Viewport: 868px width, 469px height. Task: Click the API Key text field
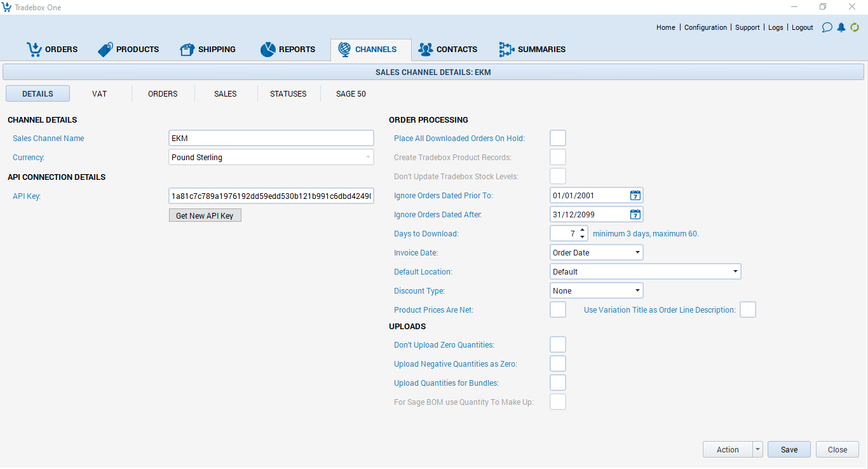[x=271, y=196]
